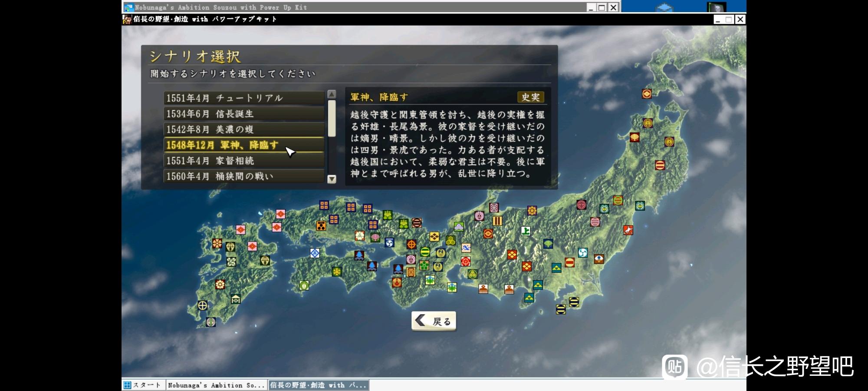This screenshot has width=868, height=391.
Task: Select the orange circled-cross crest
Action: tap(411, 244)
